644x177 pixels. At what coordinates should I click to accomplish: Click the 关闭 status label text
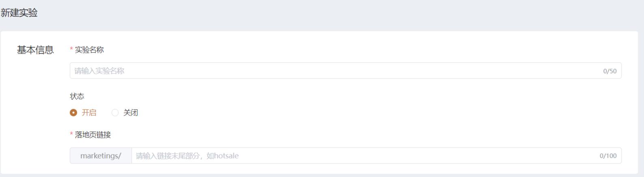point(131,113)
